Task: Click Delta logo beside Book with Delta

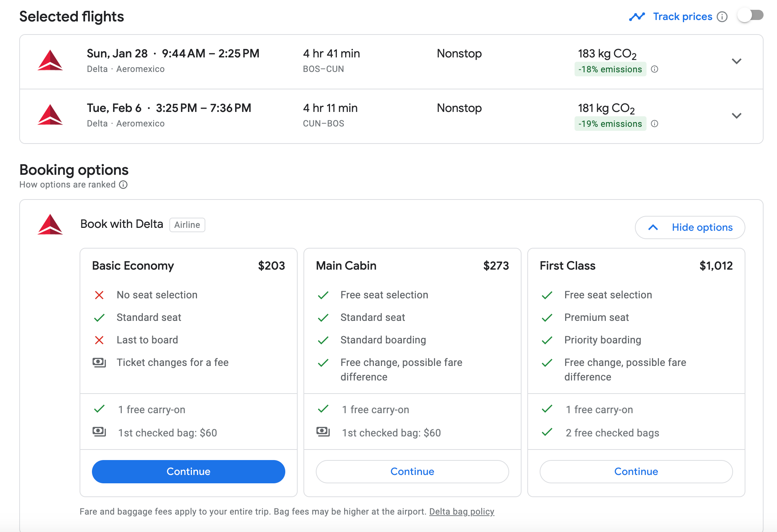Action: (x=50, y=225)
